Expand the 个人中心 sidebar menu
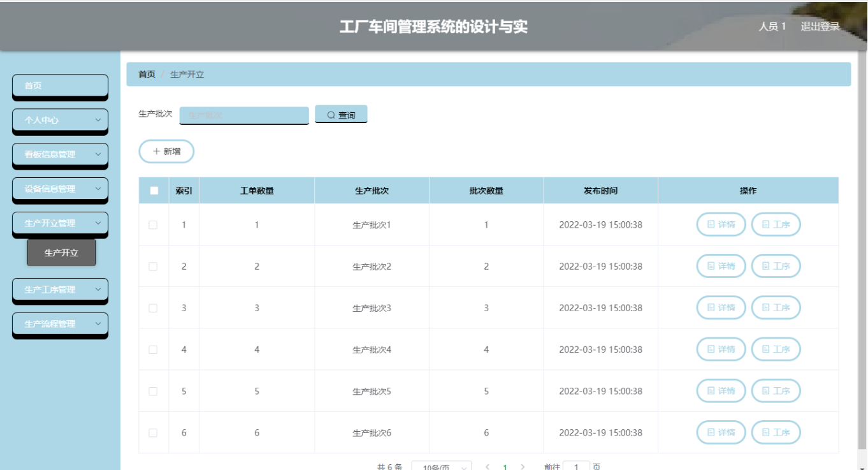Viewport: 868px width, 470px height. (x=61, y=120)
